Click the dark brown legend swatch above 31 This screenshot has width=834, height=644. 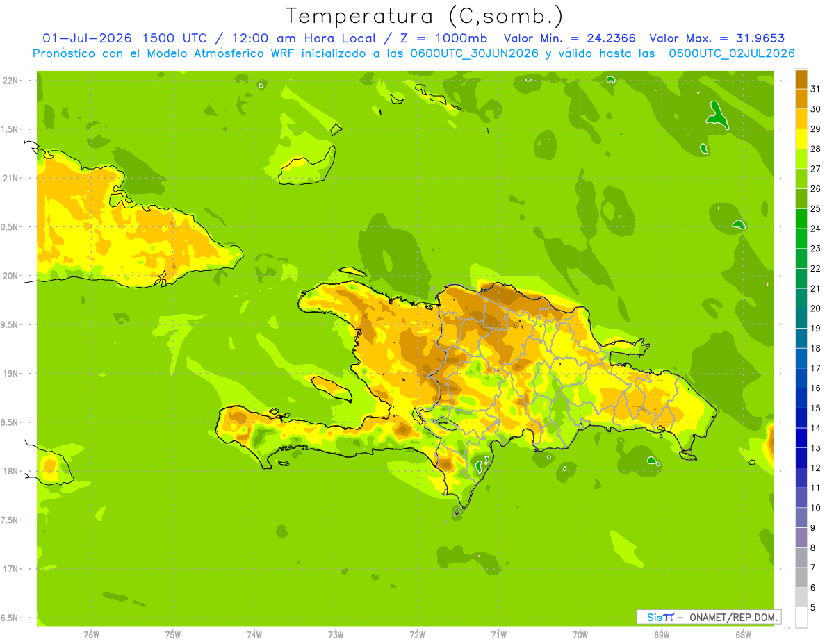pos(801,79)
